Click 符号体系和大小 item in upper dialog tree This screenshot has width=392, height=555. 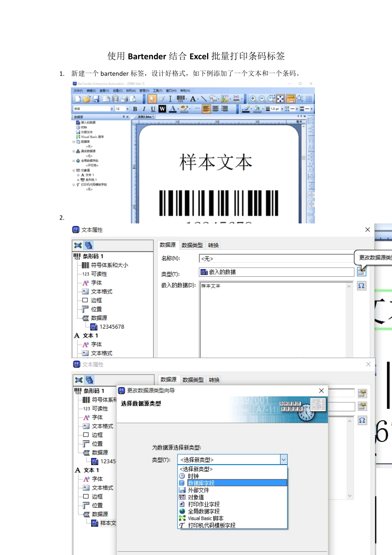point(109,265)
